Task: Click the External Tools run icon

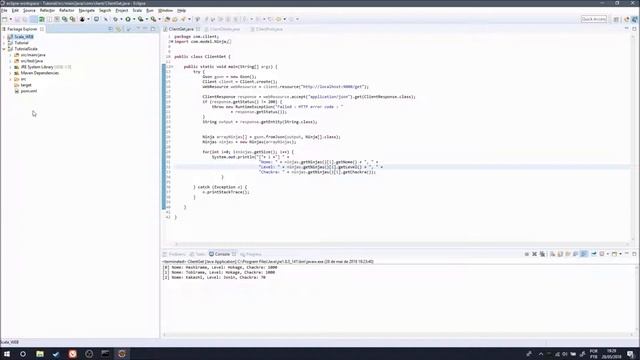Action: pos(153,19)
